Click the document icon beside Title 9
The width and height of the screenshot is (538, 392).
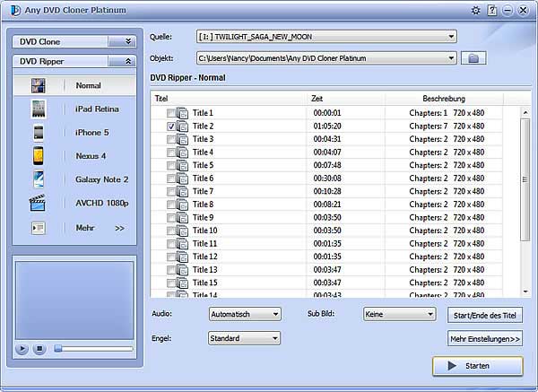pyautogui.click(x=183, y=217)
